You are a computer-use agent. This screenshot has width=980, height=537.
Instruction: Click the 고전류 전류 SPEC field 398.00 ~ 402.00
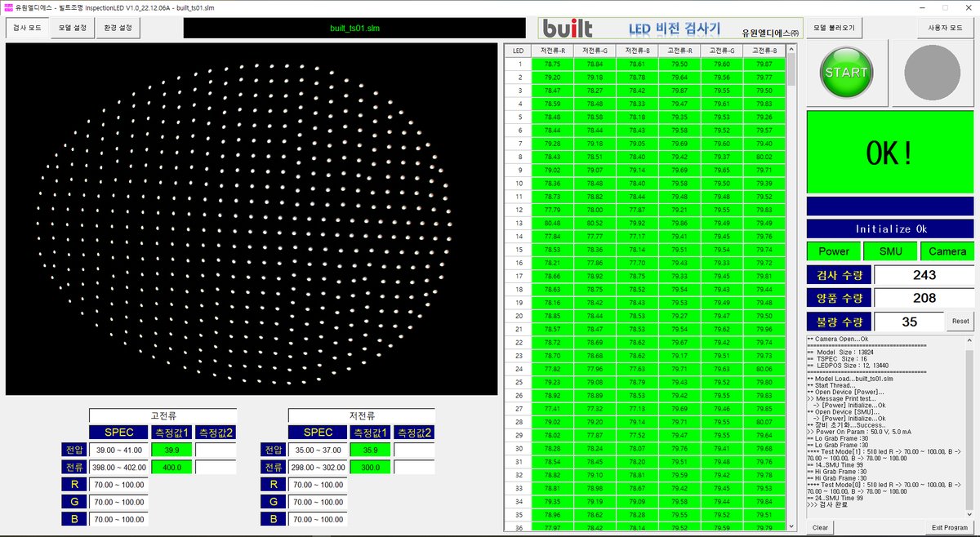pyautogui.click(x=118, y=467)
